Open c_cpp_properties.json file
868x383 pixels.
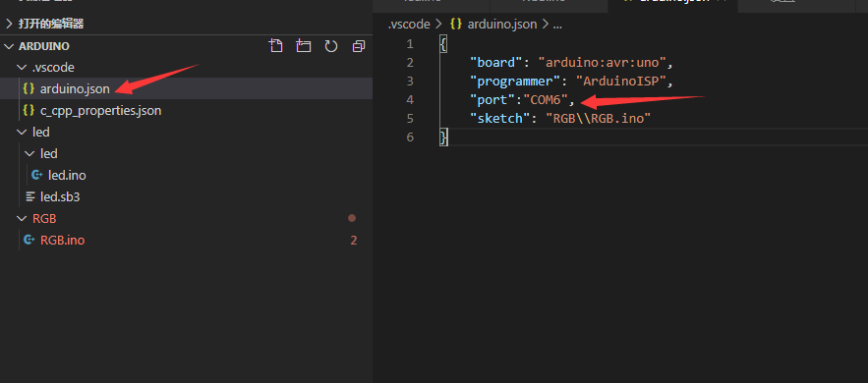[100, 111]
